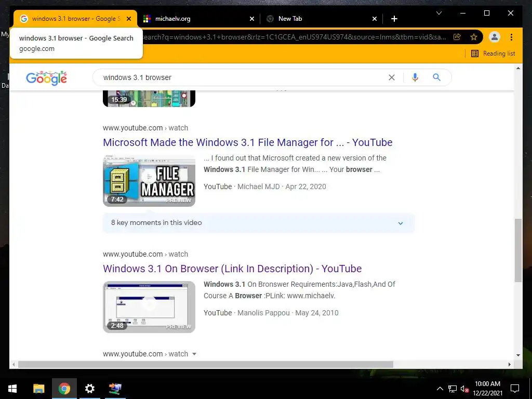This screenshot has height=399, width=532.
Task: Click the Chrome taskbar icon
Action: pyautogui.click(x=64, y=389)
